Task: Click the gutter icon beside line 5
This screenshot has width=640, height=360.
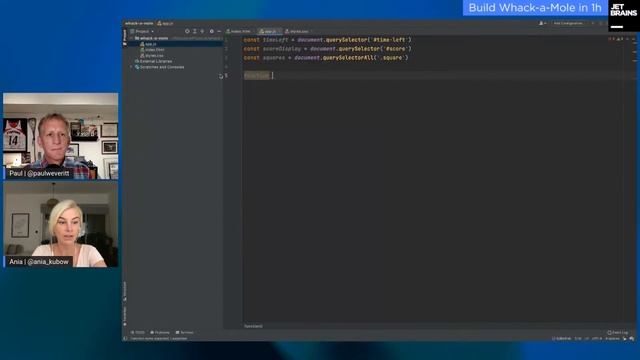Action: coord(221,76)
